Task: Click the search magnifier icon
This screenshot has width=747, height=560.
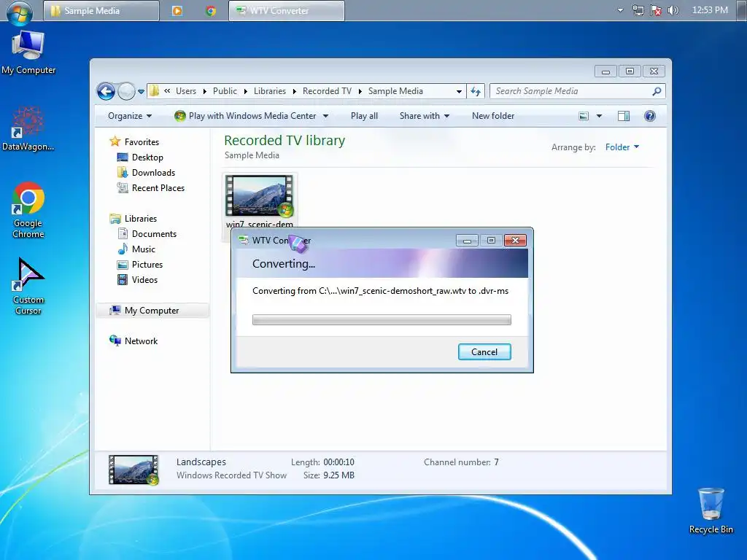Action: (657, 91)
